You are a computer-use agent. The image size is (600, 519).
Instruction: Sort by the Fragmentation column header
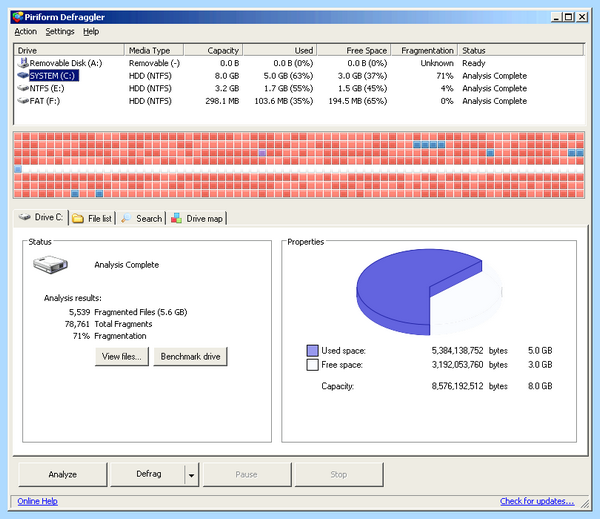click(x=425, y=51)
